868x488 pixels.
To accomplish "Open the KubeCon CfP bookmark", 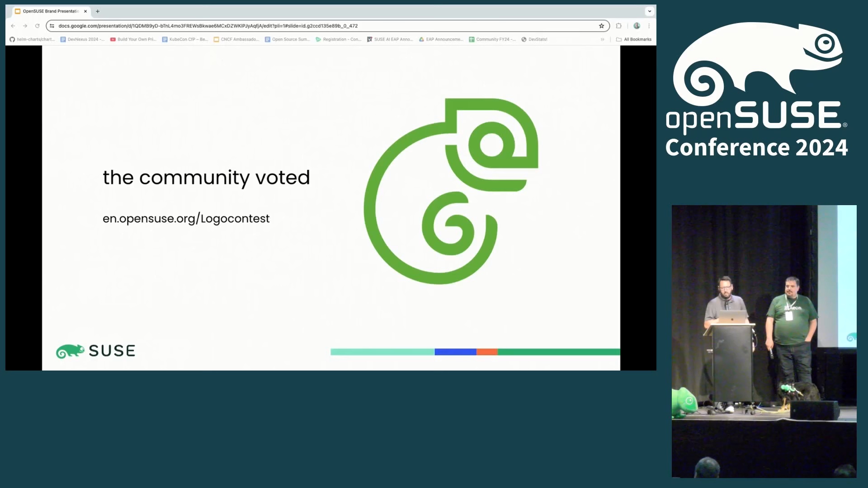I will [x=185, y=39].
